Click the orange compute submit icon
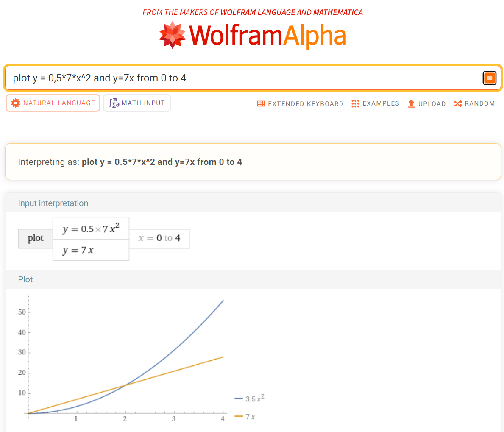The image size is (504, 432). tap(489, 78)
